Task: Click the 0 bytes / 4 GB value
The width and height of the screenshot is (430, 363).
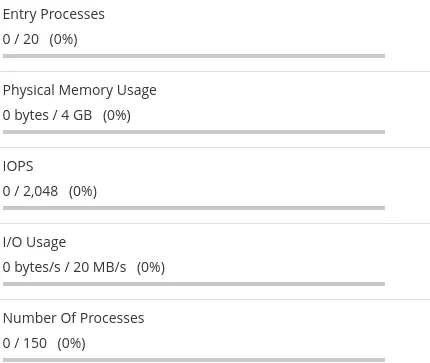Action: tap(47, 115)
